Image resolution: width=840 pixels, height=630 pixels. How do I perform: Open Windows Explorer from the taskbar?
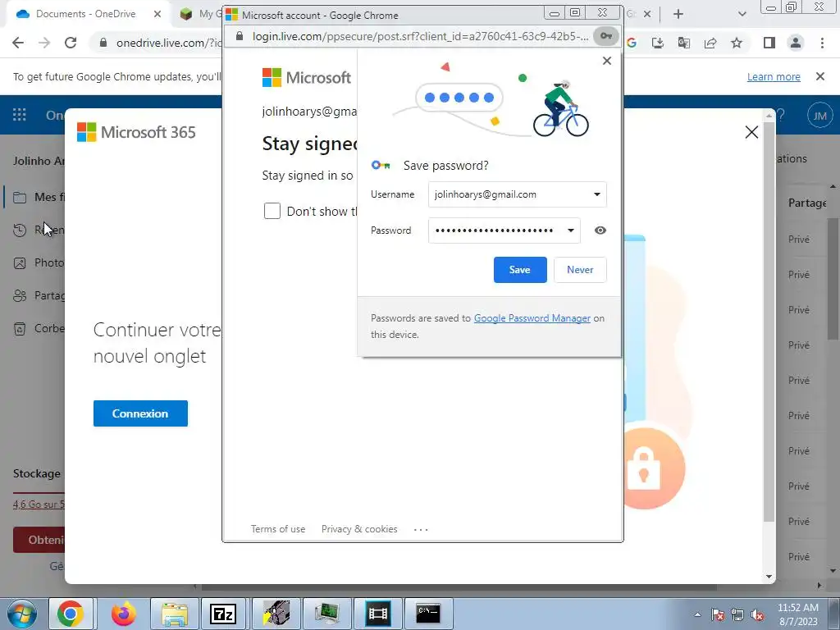click(174, 614)
